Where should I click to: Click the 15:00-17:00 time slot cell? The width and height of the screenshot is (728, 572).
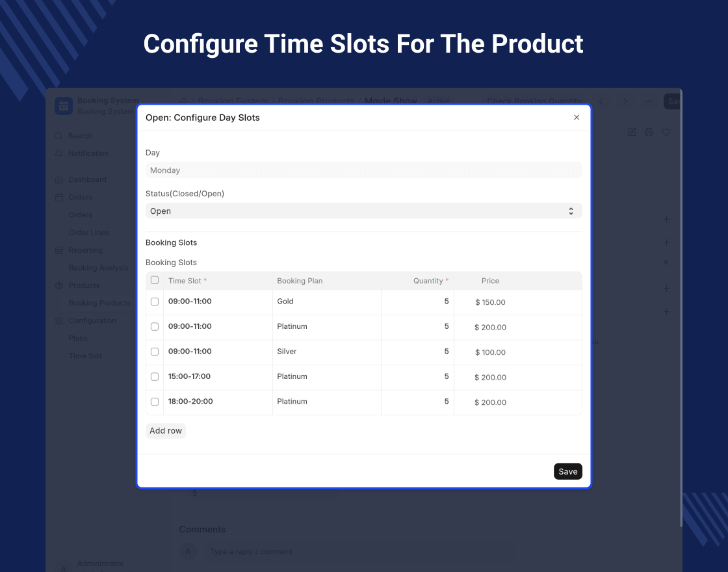pyautogui.click(x=218, y=377)
